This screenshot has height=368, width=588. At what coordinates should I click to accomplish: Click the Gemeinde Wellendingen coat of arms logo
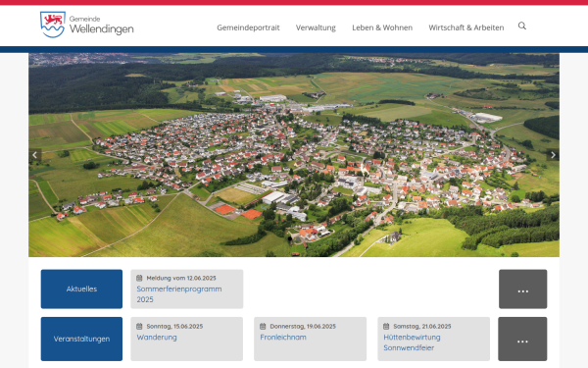click(53, 25)
